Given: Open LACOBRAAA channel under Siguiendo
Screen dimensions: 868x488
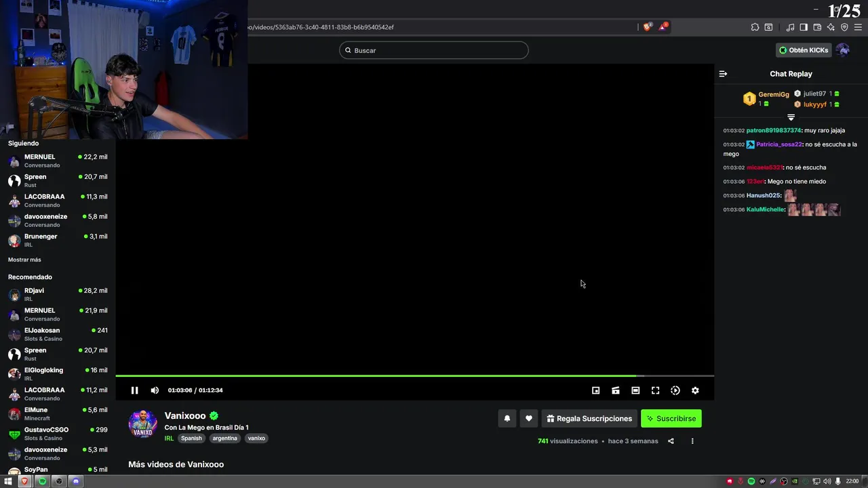Looking at the screenshot, I should tap(58, 201).
